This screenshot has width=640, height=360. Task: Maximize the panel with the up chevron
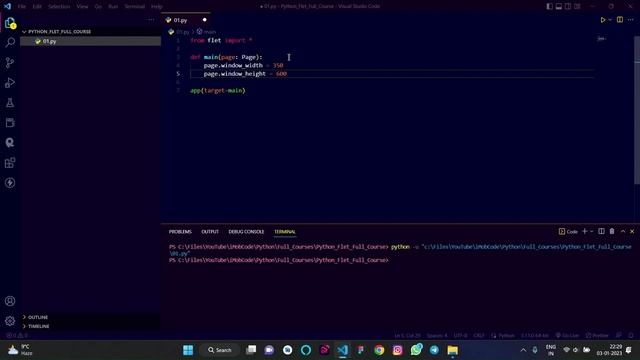623,231
